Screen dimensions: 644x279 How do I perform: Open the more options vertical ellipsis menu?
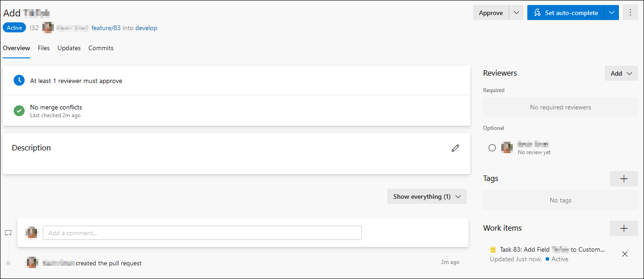(x=630, y=13)
